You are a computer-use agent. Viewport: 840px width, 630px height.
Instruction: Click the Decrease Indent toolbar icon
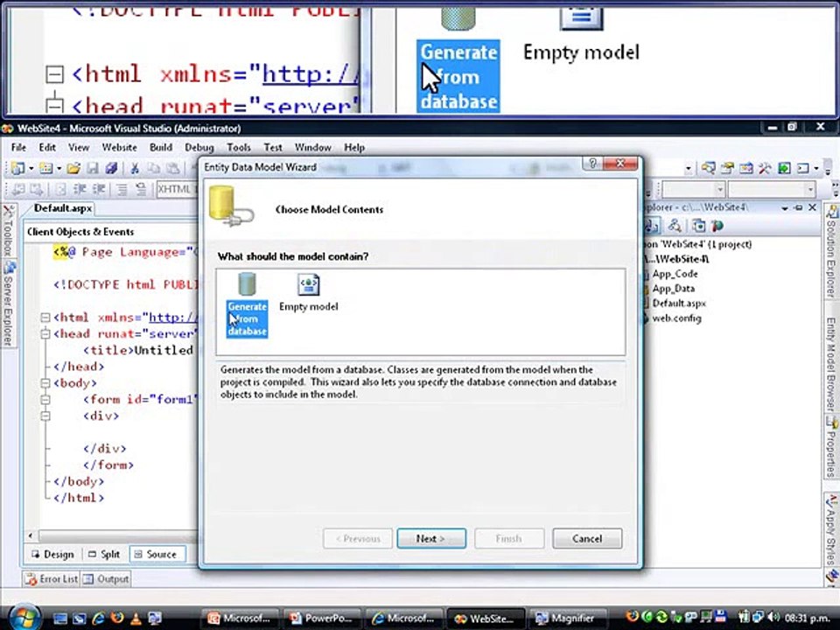80,189
